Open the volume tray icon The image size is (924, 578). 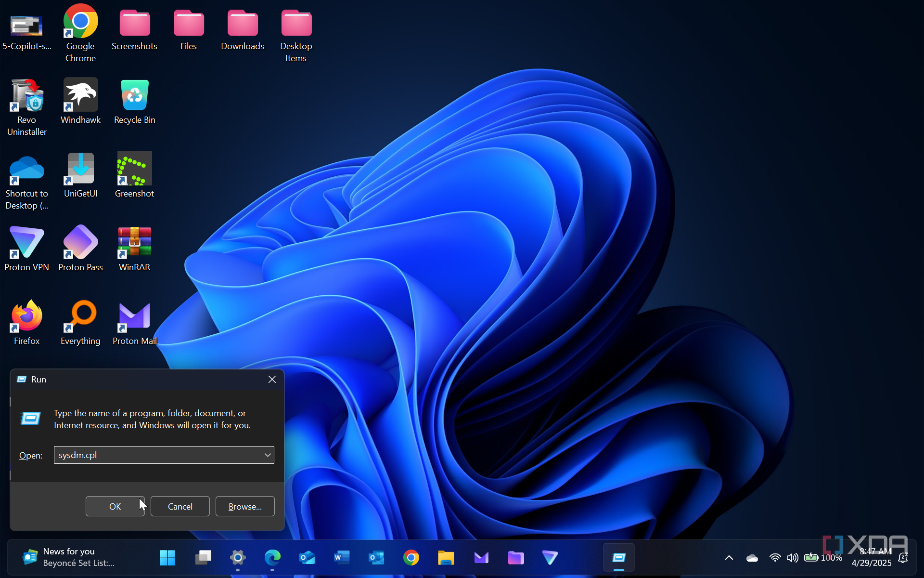pyautogui.click(x=792, y=558)
